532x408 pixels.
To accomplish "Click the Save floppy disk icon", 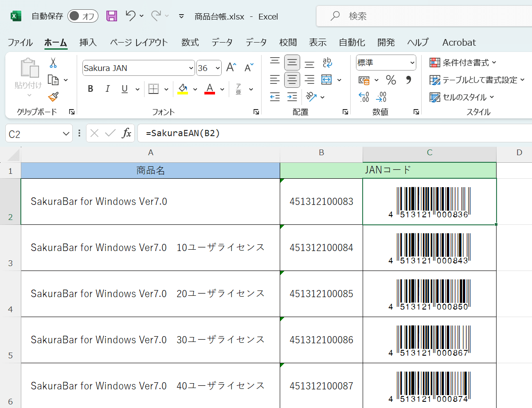I will 112,16.
